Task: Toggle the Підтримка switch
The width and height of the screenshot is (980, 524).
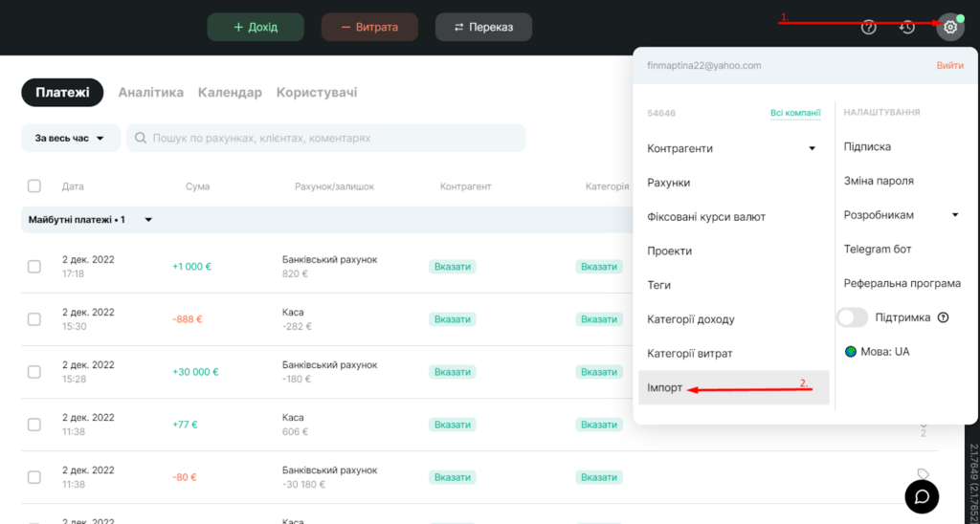Action: tap(853, 317)
